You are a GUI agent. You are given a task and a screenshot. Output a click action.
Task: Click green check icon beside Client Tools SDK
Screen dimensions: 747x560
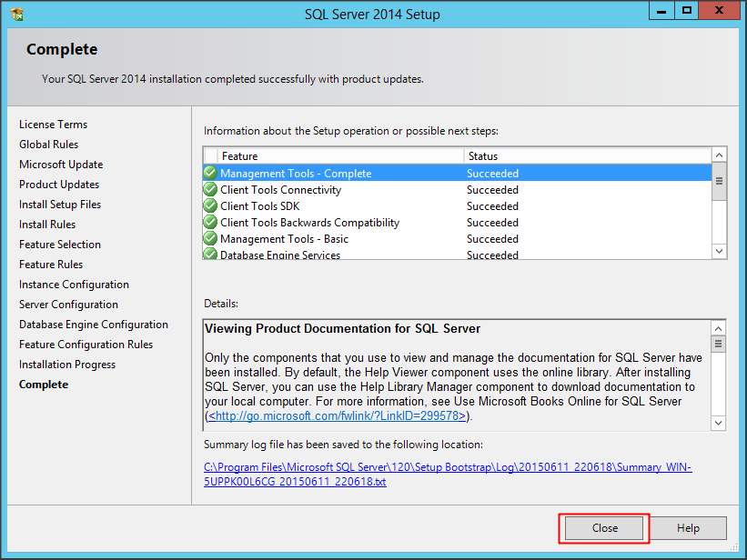coord(210,206)
